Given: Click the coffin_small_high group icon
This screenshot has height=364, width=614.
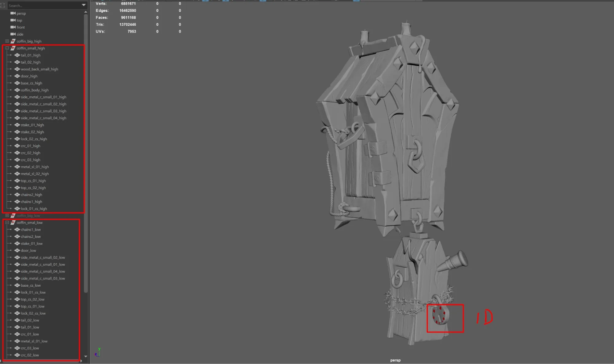Looking at the screenshot, I should tap(13, 48).
